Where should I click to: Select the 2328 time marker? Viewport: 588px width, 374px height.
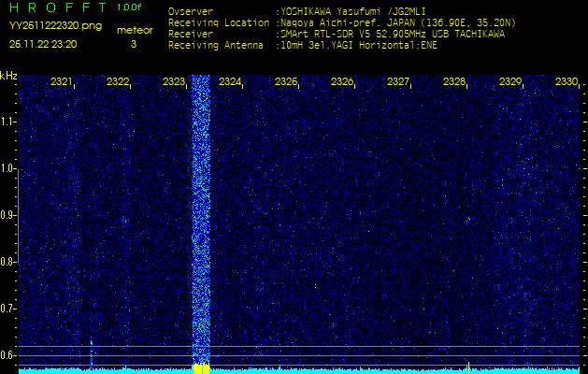click(x=454, y=82)
